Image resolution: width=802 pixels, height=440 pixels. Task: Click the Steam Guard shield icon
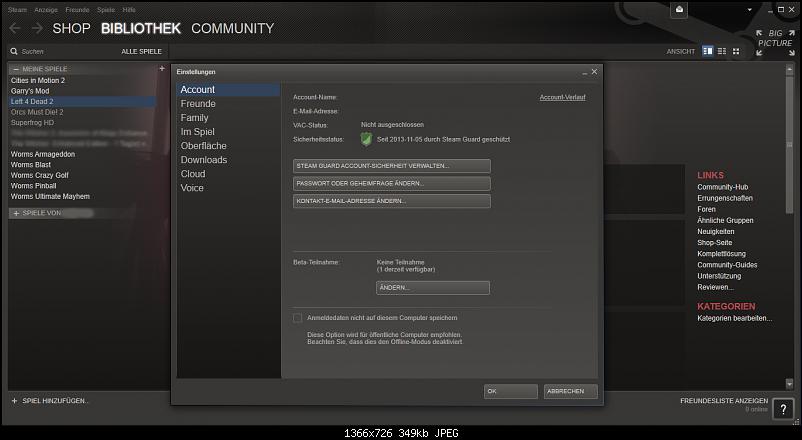pyautogui.click(x=366, y=138)
